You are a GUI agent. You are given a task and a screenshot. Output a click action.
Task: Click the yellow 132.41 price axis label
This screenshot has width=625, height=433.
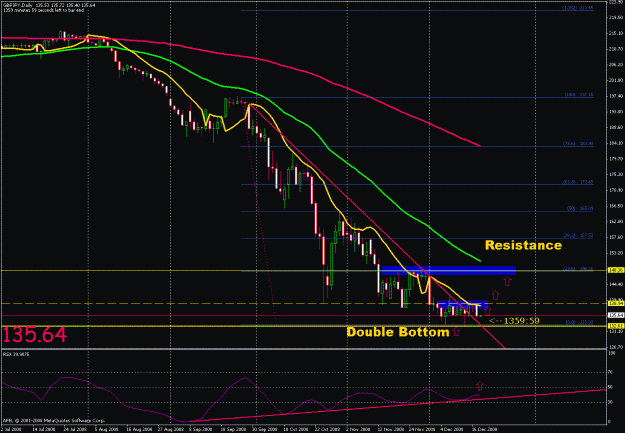click(614, 326)
